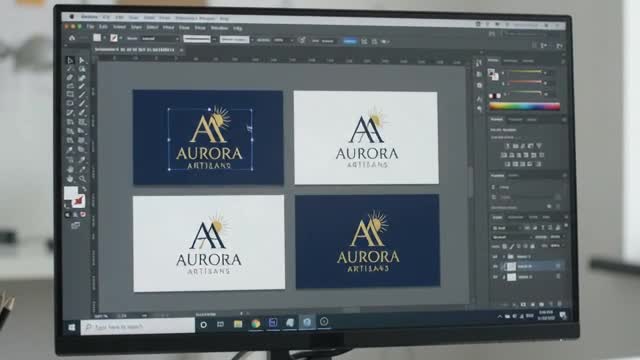Image resolution: width=640 pixels, height=360 pixels.
Task: Open the Object menu
Action: pyautogui.click(x=120, y=27)
